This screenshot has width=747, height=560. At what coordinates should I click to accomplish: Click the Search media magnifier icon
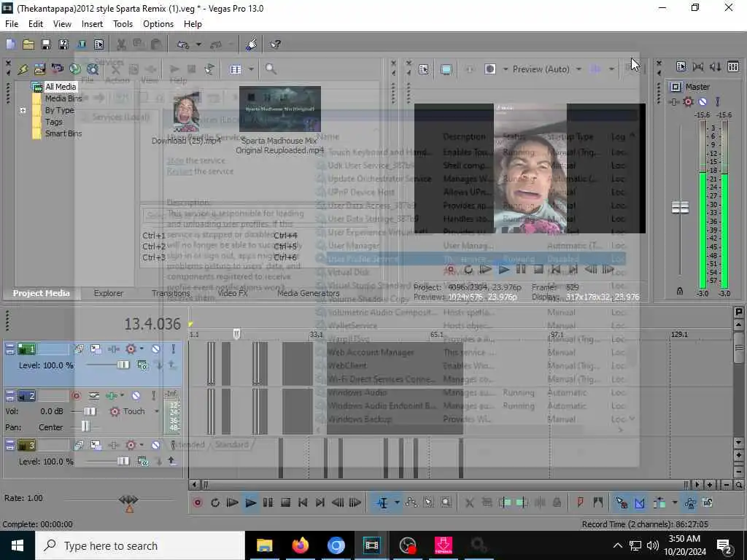pos(271,69)
